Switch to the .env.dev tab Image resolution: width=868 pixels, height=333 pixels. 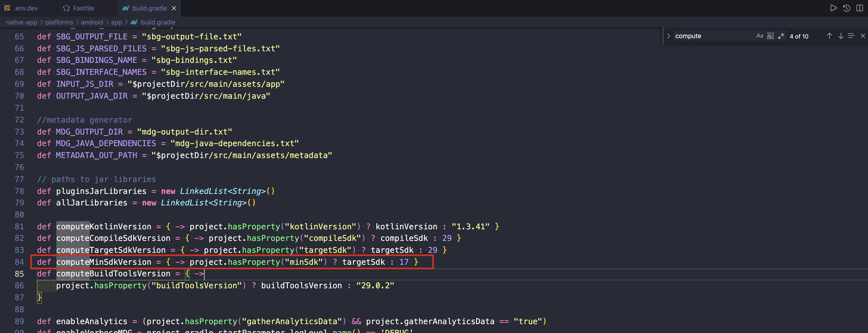[x=26, y=8]
